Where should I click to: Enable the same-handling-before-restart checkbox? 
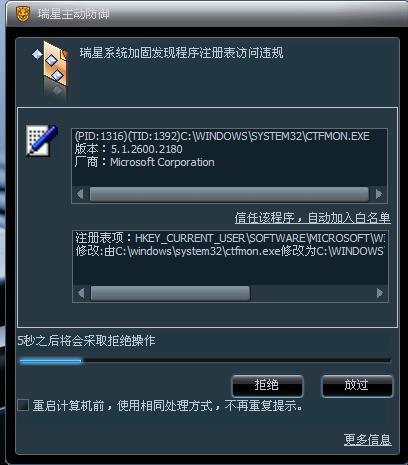pyautogui.click(x=23, y=406)
